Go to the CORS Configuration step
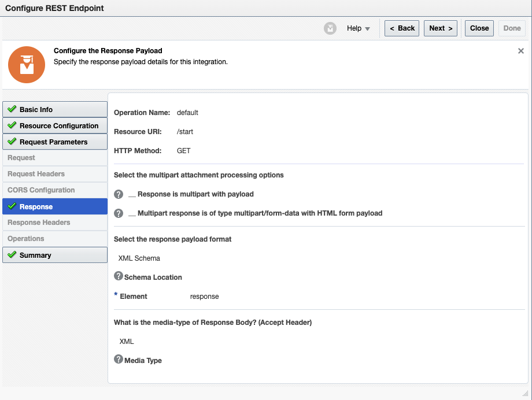532x400 pixels. [x=55, y=190]
